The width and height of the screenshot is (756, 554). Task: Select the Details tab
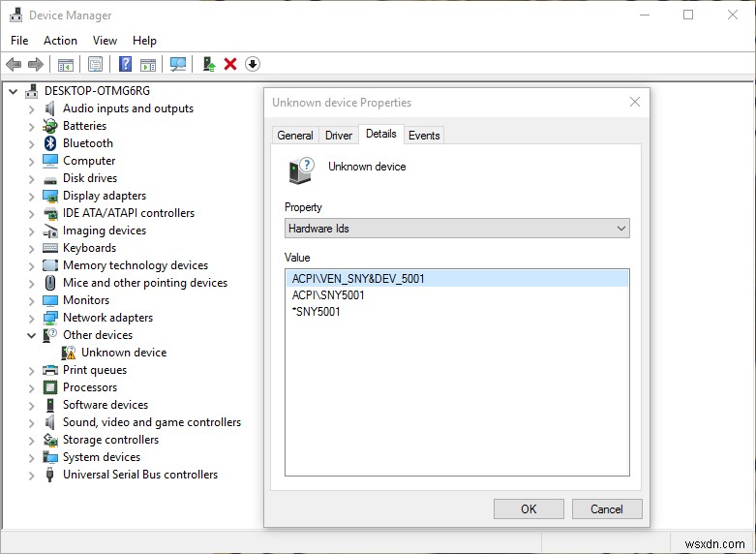click(x=380, y=134)
